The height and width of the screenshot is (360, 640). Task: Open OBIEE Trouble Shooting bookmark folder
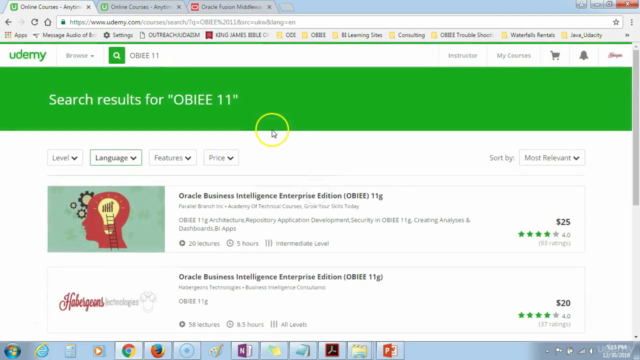tap(462, 35)
